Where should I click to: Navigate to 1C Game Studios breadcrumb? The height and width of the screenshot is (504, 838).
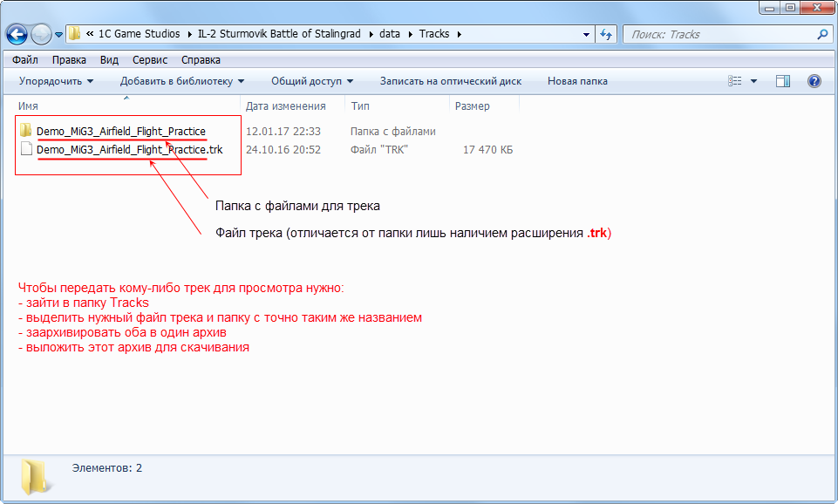[x=139, y=34]
